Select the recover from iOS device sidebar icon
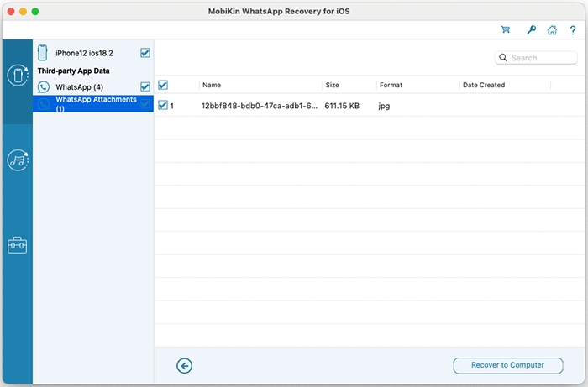The width and height of the screenshot is (588, 387). (x=18, y=76)
